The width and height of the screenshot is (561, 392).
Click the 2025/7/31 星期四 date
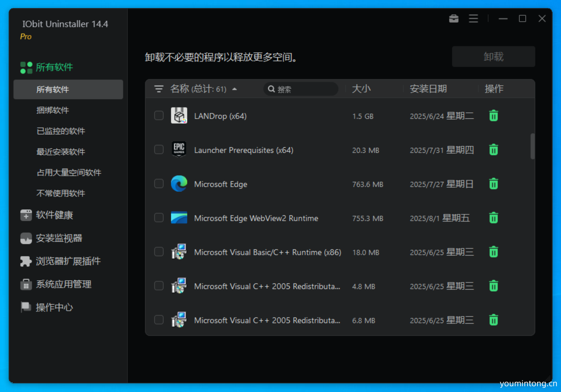pos(442,150)
